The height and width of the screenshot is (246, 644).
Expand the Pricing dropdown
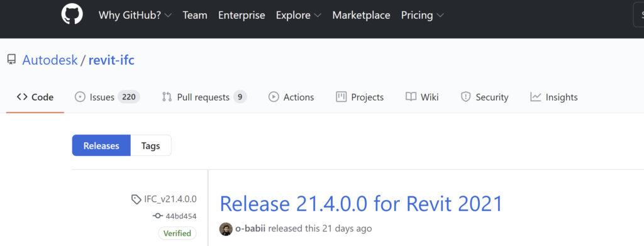point(422,15)
